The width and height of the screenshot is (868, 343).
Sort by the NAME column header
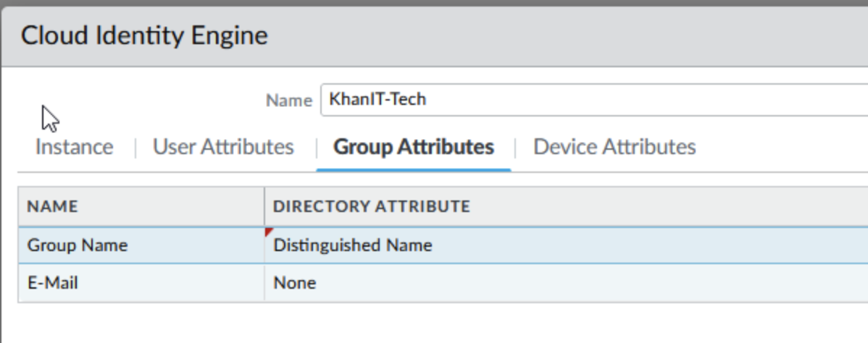52,207
